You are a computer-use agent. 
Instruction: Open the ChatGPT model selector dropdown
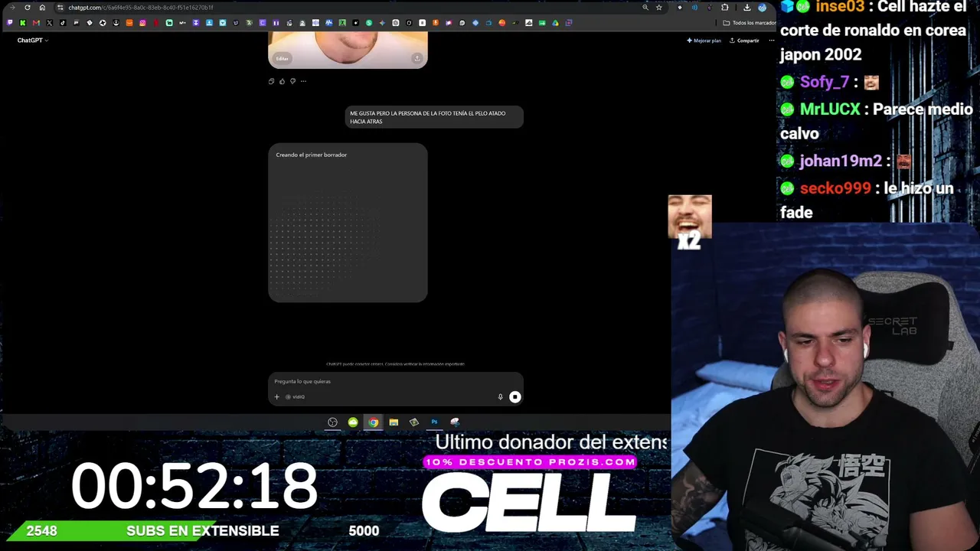click(x=32, y=40)
